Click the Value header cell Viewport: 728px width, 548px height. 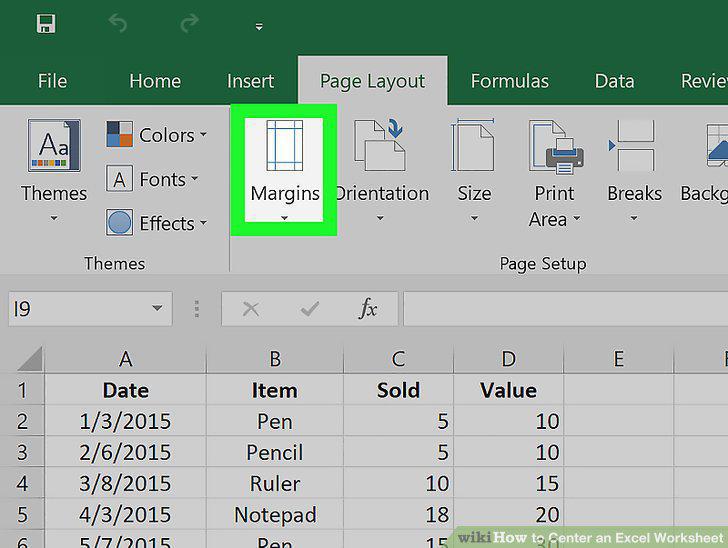pyautogui.click(x=508, y=390)
